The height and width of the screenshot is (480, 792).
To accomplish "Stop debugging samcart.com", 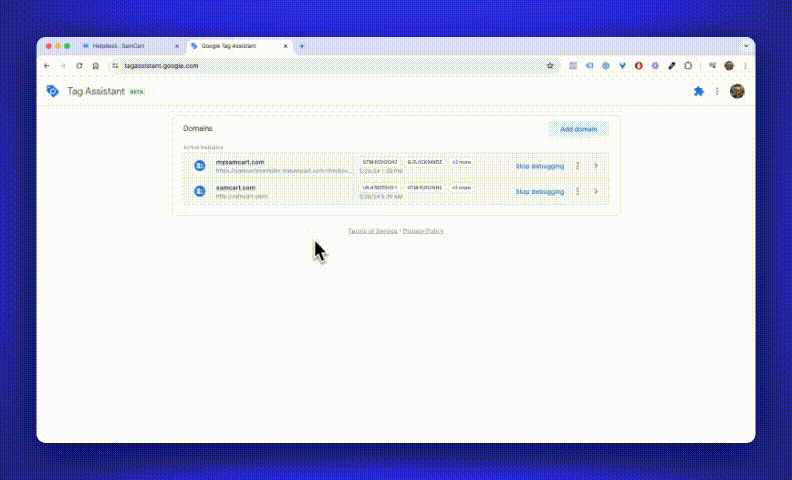I will pos(539,191).
